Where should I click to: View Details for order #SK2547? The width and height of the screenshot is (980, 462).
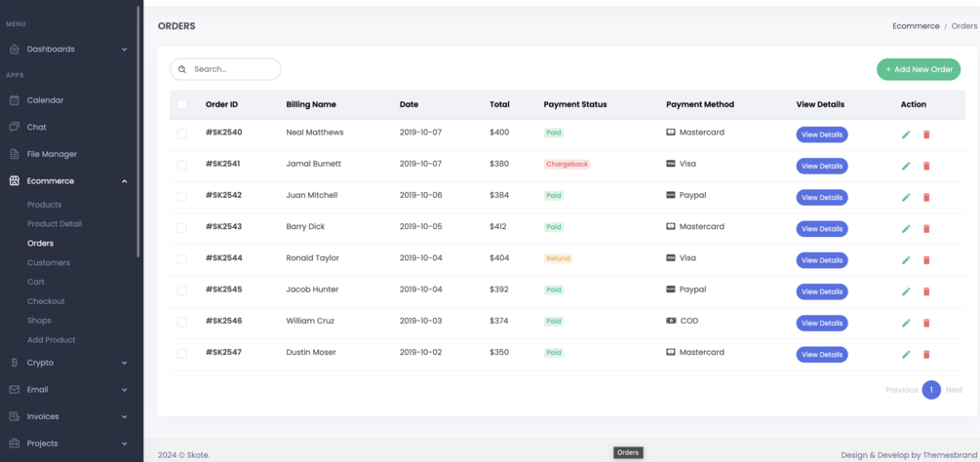(x=822, y=355)
